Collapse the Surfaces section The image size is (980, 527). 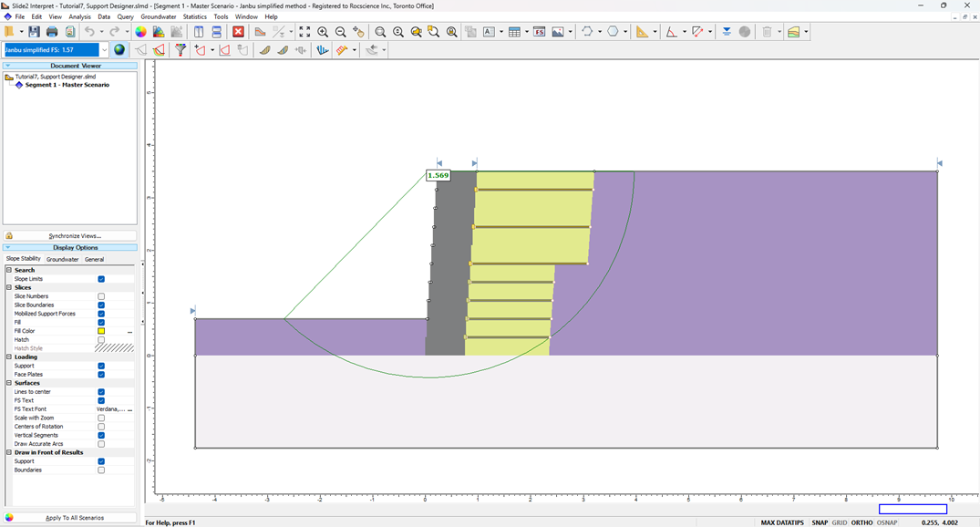tap(9, 383)
